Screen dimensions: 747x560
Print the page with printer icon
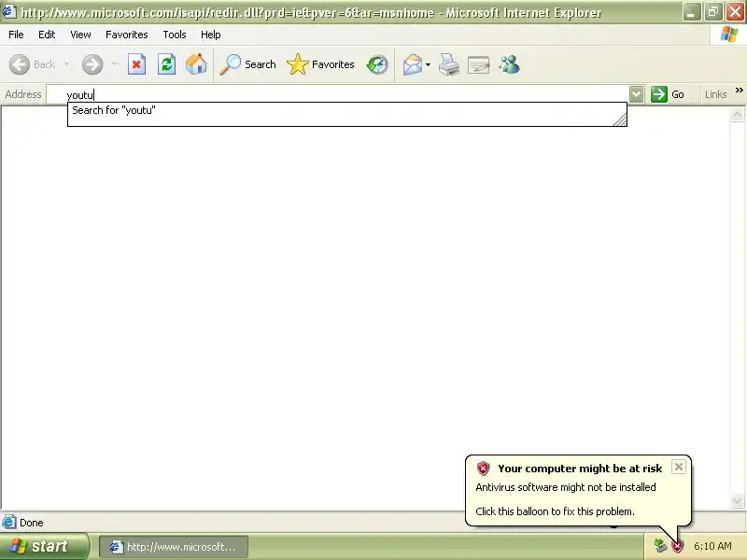pyautogui.click(x=449, y=64)
